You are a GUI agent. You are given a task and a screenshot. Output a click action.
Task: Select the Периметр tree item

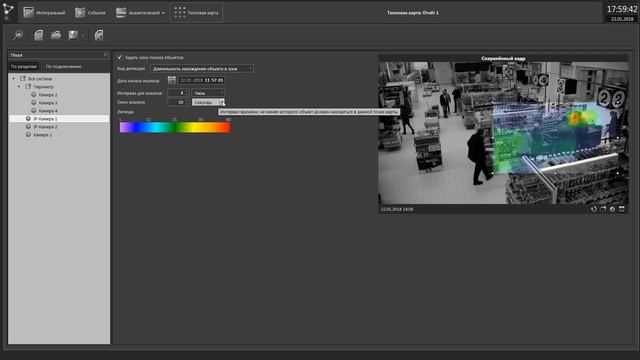[43, 87]
